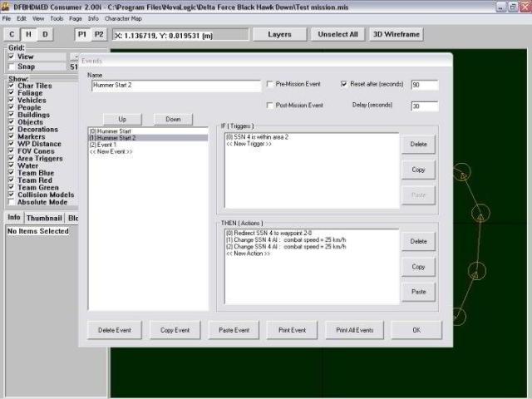532x399 pixels.
Task: Click the 3D Wireframe toolbar button
Action: pos(396,35)
